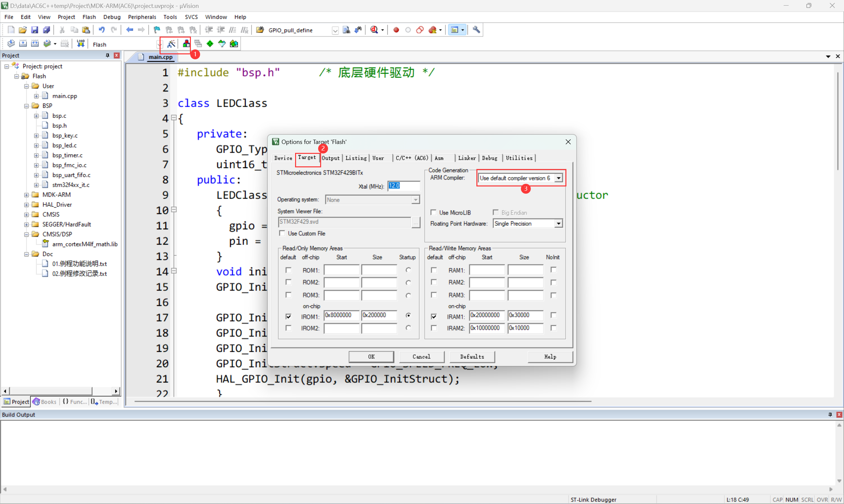Click the Undo arrow icon

tap(101, 30)
